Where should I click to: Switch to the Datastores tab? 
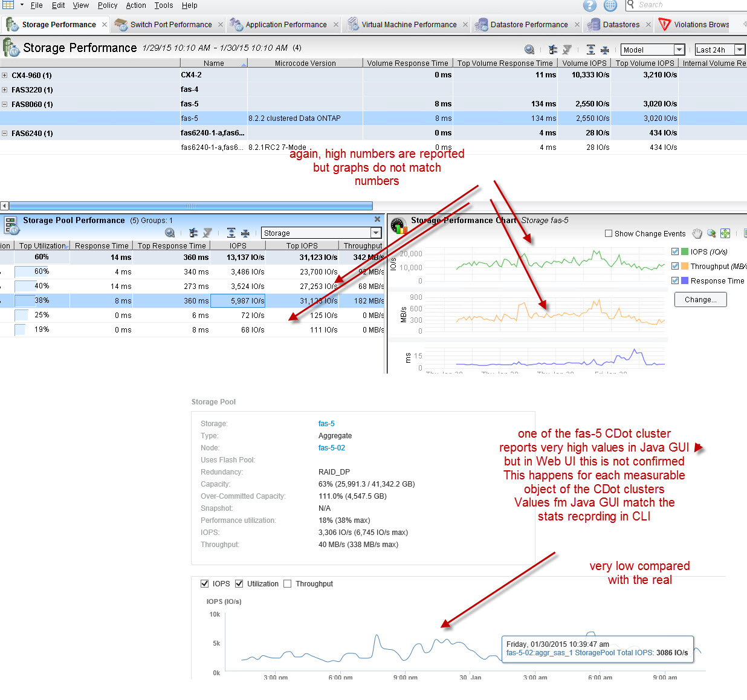coord(621,25)
